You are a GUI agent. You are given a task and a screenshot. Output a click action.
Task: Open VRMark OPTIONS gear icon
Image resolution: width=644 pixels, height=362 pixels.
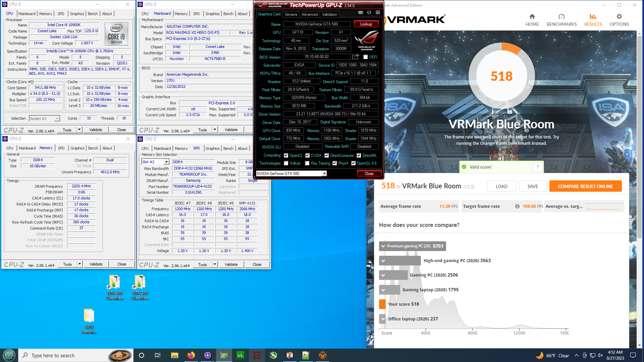pyautogui.click(x=619, y=16)
